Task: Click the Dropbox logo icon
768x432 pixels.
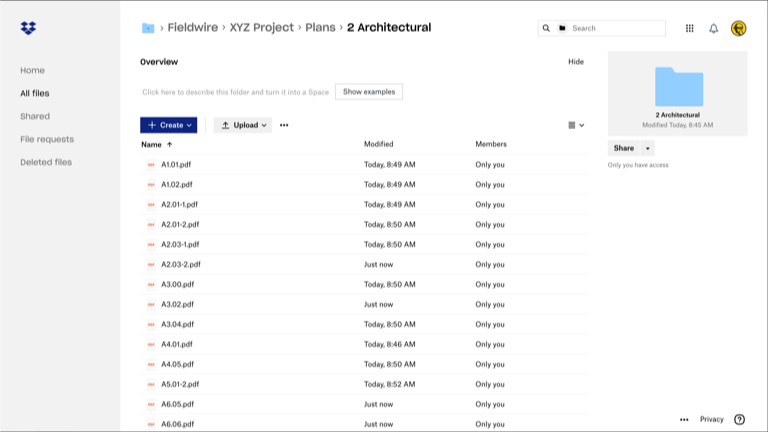Action: click(x=28, y=28)
